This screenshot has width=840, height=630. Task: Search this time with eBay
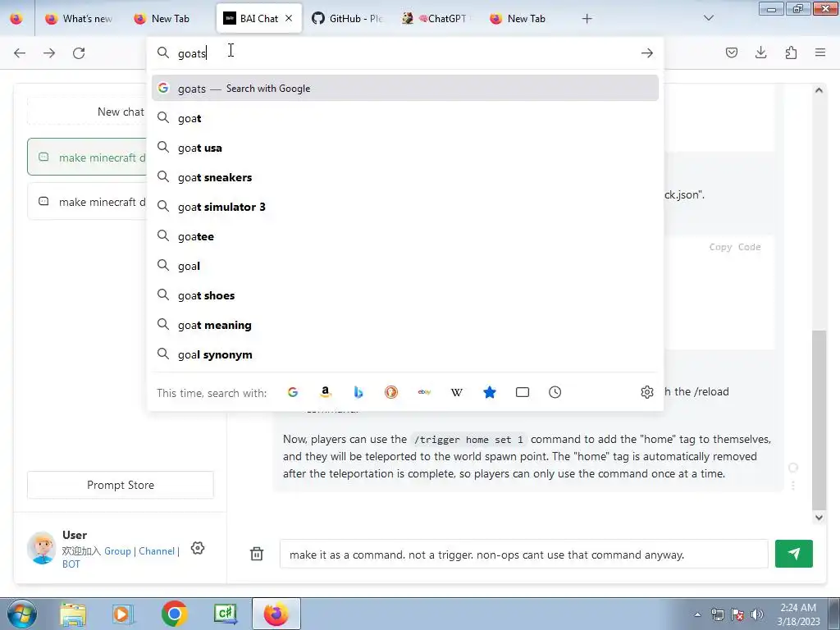[424, 392]
